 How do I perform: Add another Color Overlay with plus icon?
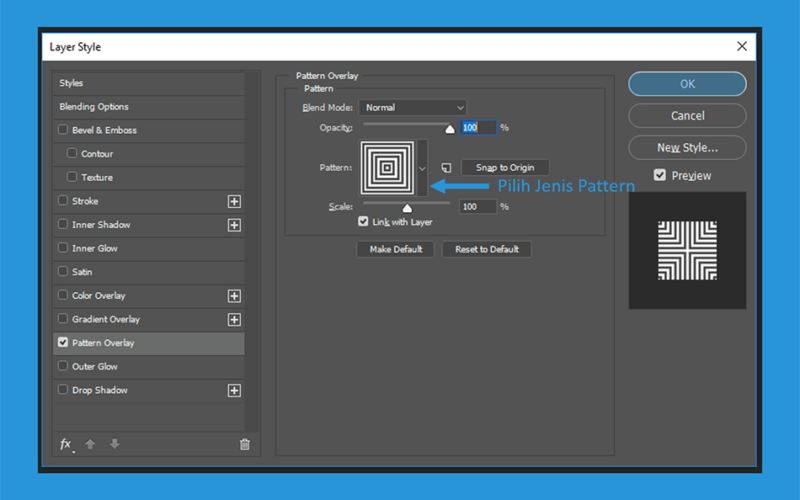[x=234, y=296]
